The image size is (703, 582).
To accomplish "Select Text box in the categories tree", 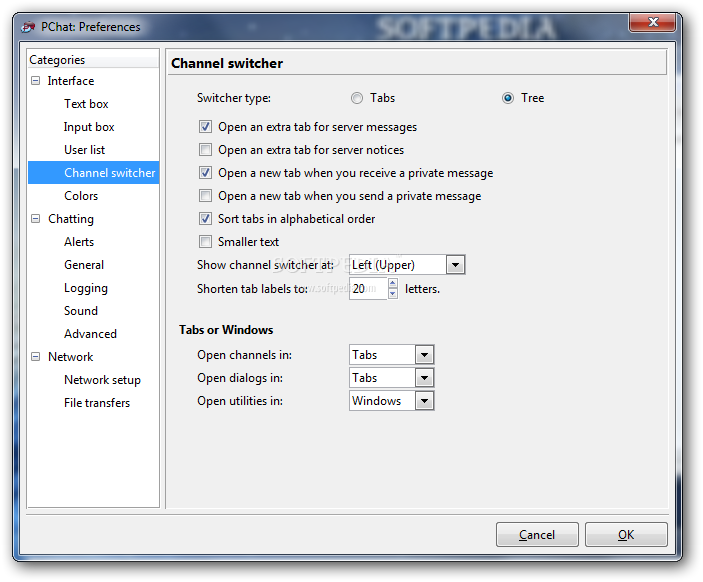I will 86,104.
